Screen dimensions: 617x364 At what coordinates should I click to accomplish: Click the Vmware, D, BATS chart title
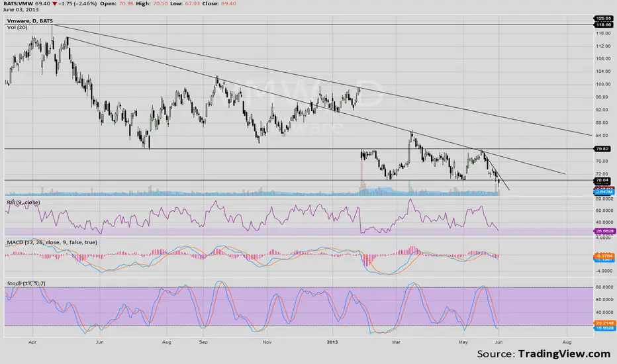[x=30, y=21]
